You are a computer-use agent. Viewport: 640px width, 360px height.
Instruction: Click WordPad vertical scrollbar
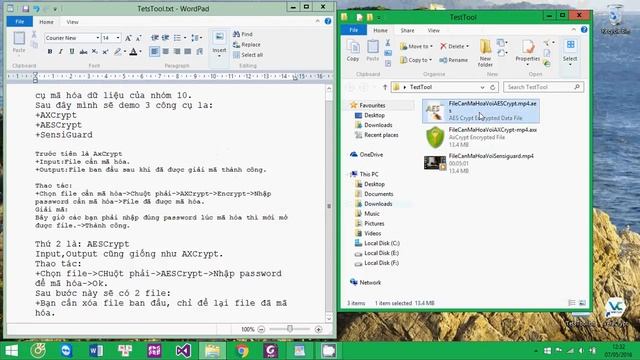pyautogui.click(x=329, y=203)
